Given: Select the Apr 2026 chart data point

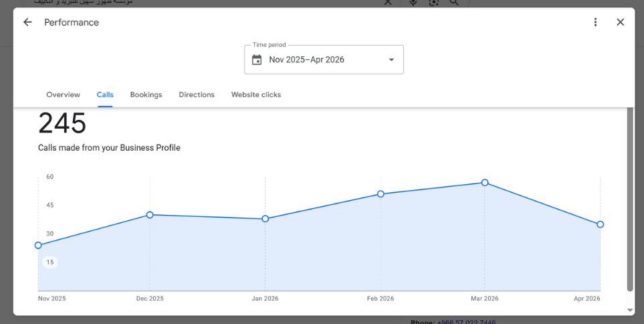Looking at the screenshot, I should (x=601, y=224).
